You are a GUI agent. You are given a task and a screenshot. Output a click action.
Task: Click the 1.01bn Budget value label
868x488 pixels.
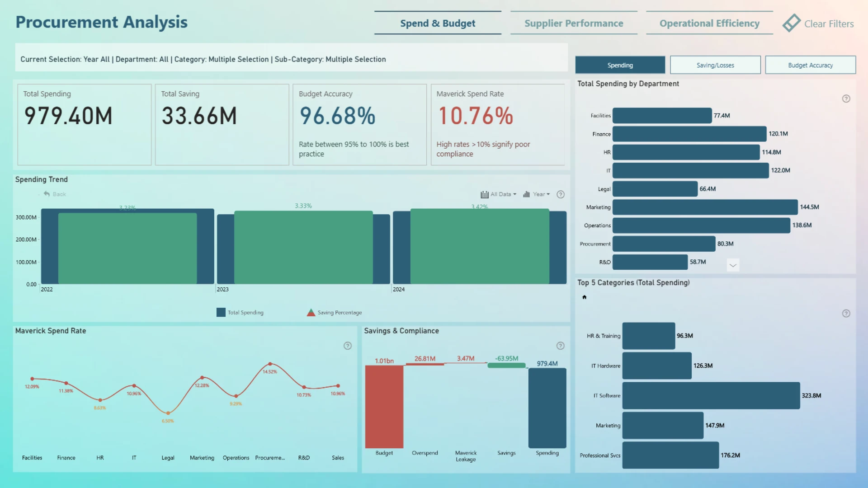pyautogui.click(x=384, y=361)
